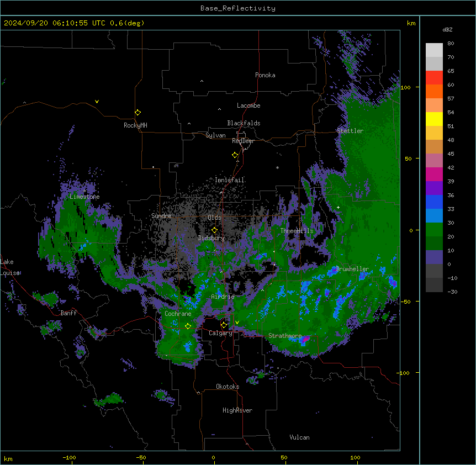Click the slate purple 10 dBZ legend swatch
Image resolution: width=476 pixels, height=465 pixels.
point(434,257)
